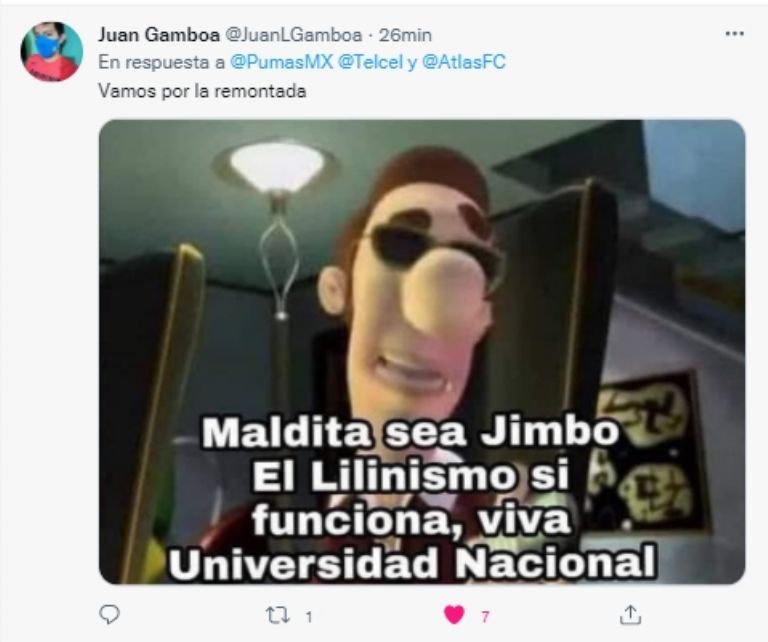View the likes count number 7

tap(485, 617)
